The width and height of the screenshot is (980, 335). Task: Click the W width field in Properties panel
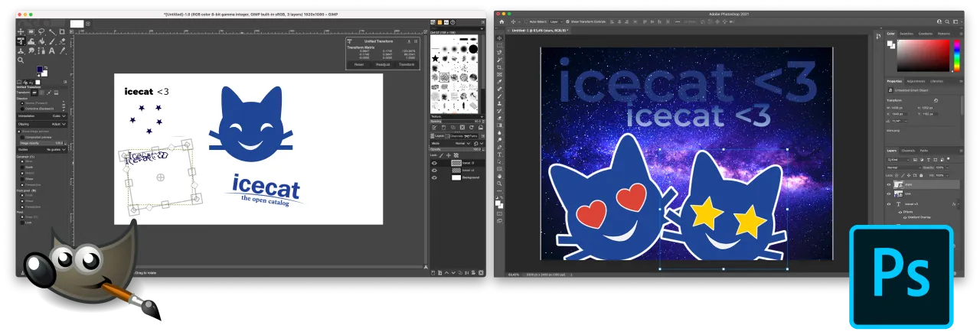point(896,108)
